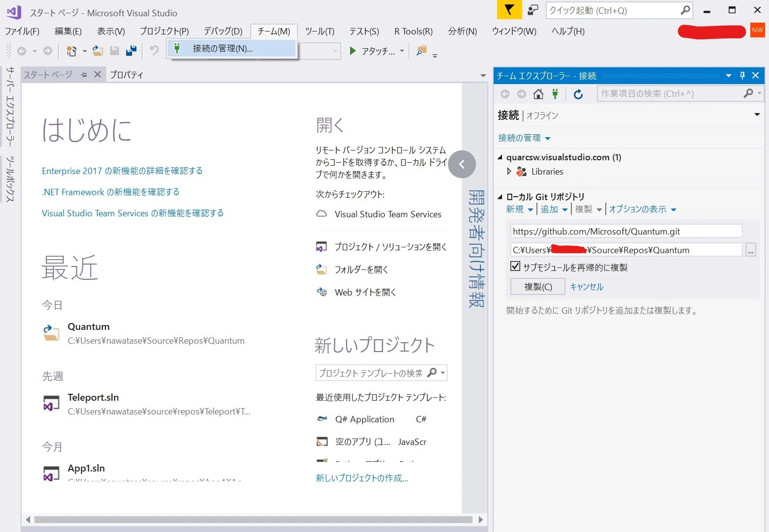Screen dimensions: 769x532
Task: Open the R Tools(R) menu
Action: click(413, 31)
